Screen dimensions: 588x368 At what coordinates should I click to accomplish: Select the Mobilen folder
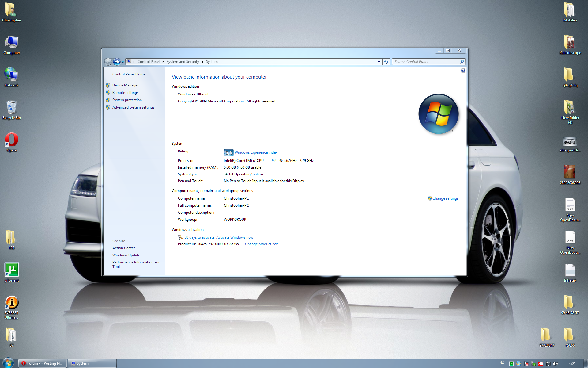pos(570,12)
